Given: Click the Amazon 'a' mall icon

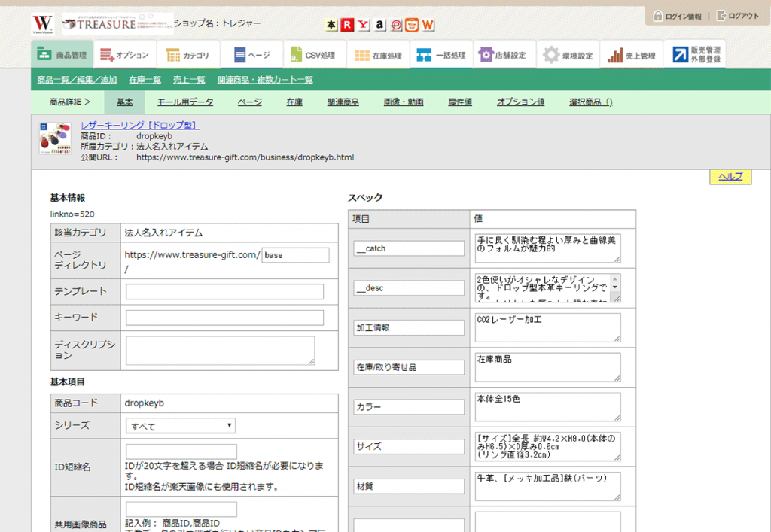Looking at the screenshot, I should (x=380, y=26).
